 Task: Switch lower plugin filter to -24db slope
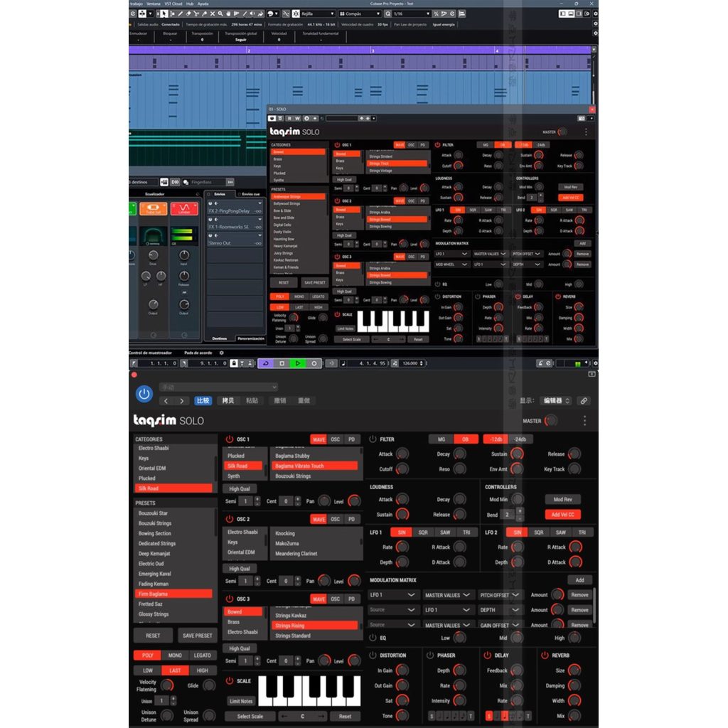click(x=520, y=439)
